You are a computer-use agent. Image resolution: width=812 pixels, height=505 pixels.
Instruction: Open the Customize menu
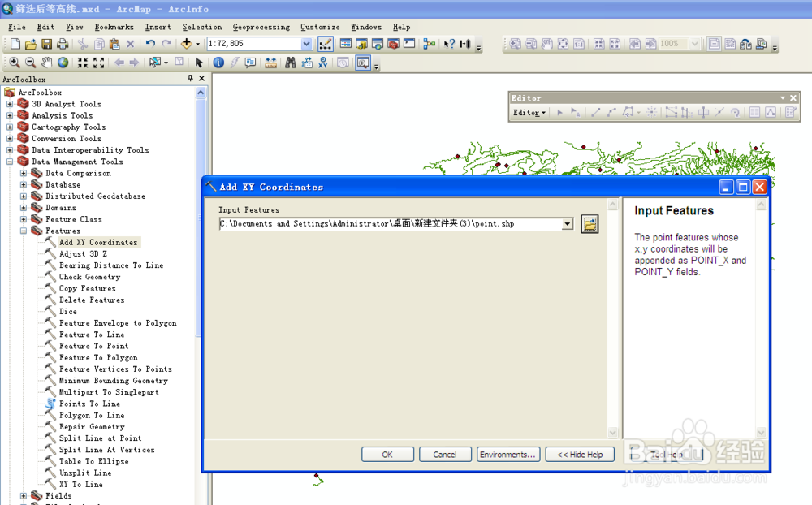pos(320,27)
